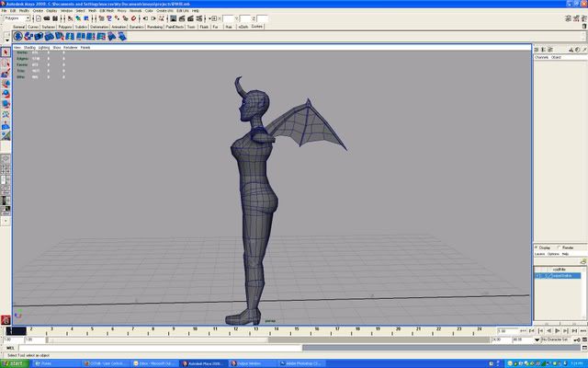Open the Shading menu in viewport panel
The image size is (588, 368).
tap(29, 47)
